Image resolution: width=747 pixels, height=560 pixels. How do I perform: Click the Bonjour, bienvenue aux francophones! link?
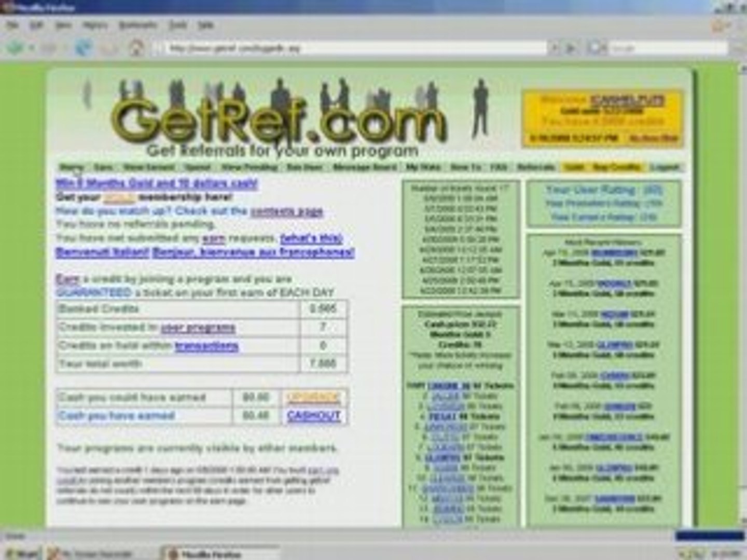click(254, 253)
